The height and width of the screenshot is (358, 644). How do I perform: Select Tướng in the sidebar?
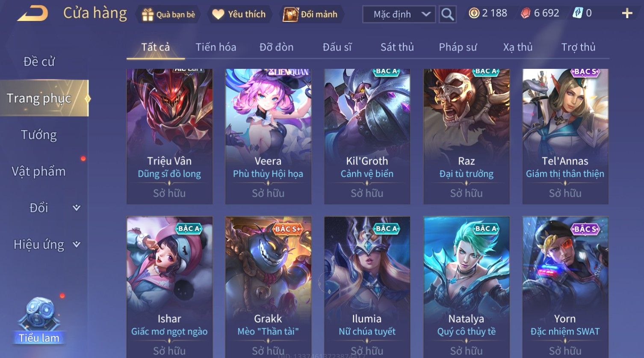click(39, 135)
